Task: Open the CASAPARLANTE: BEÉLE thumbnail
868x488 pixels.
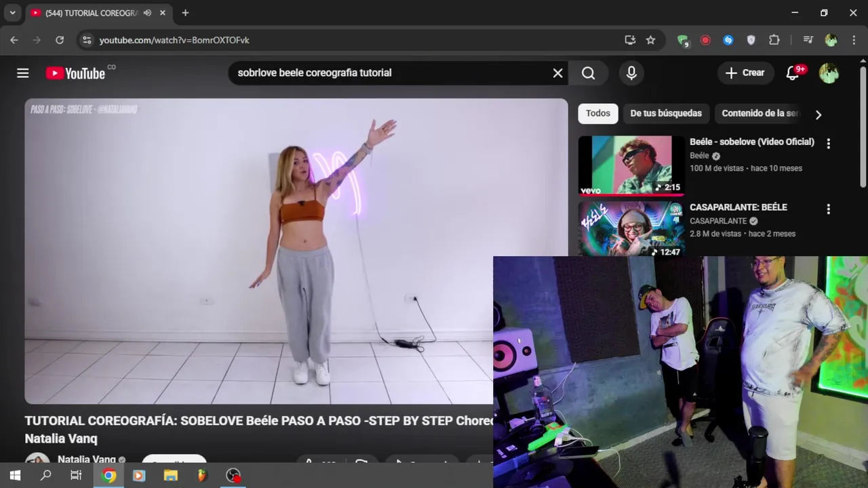Action: [x=631, y=229]
